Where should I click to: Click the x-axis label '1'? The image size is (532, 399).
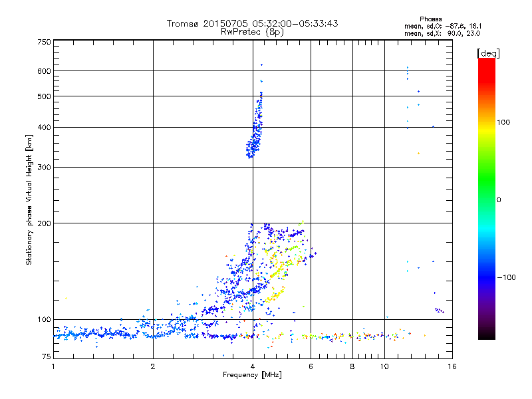pyautogui.click(x=53, y=366)
